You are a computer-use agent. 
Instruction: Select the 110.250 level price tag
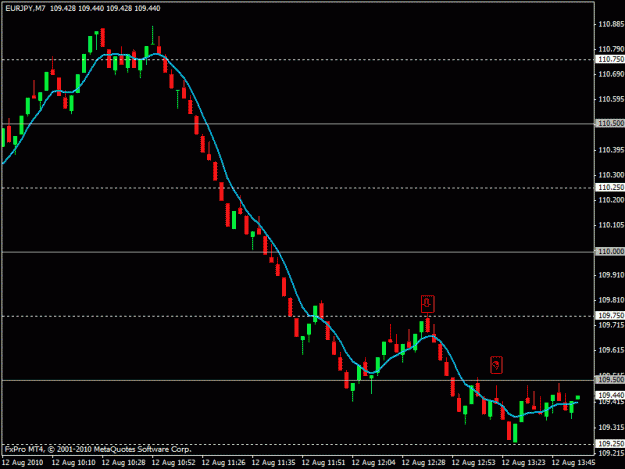click(x=610, y=187)
